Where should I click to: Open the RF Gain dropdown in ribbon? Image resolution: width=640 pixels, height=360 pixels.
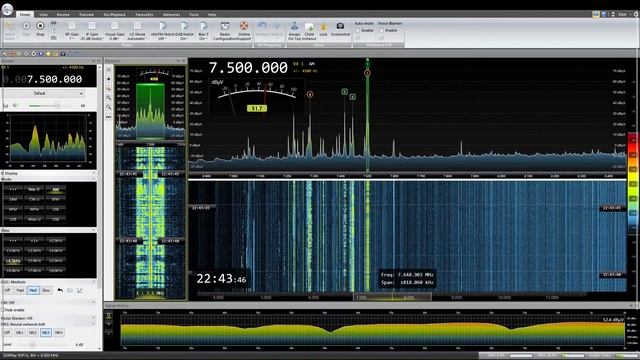click(x=71, y=31)
